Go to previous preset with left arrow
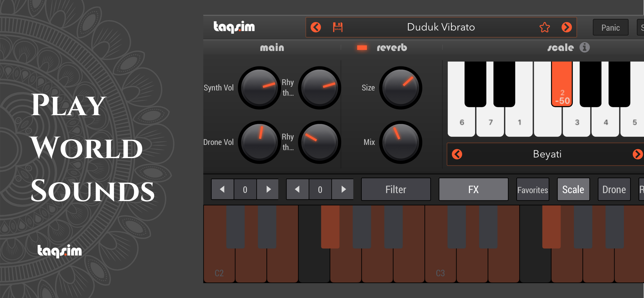This screenshot has height=298, width=644. tap(316, 27)
